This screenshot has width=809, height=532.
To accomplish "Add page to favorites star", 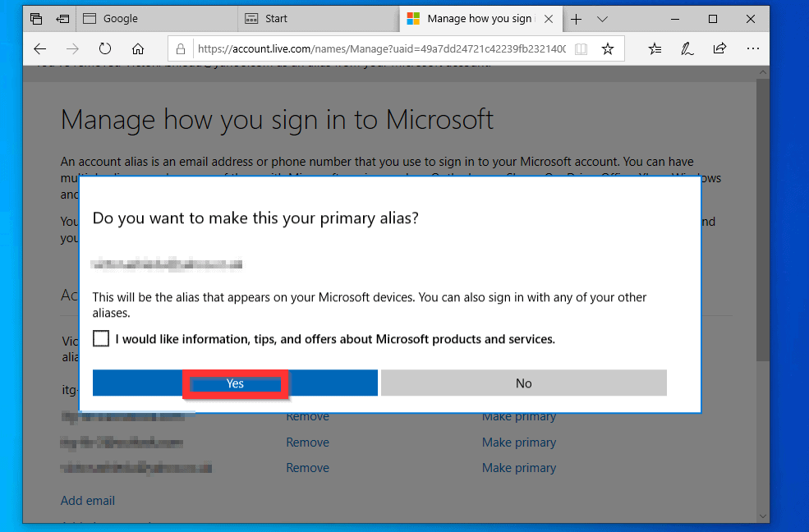I will pos(608,49).
